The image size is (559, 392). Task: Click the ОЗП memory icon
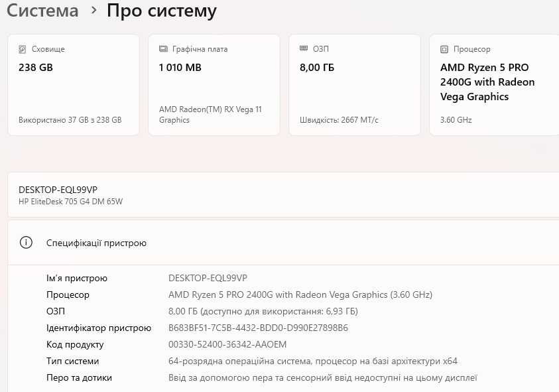[304, 49]
